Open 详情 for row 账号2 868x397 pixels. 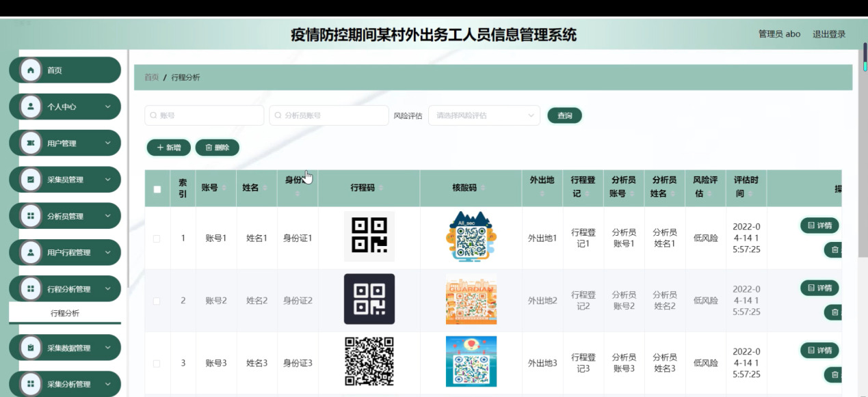click(x=819, y=288)
